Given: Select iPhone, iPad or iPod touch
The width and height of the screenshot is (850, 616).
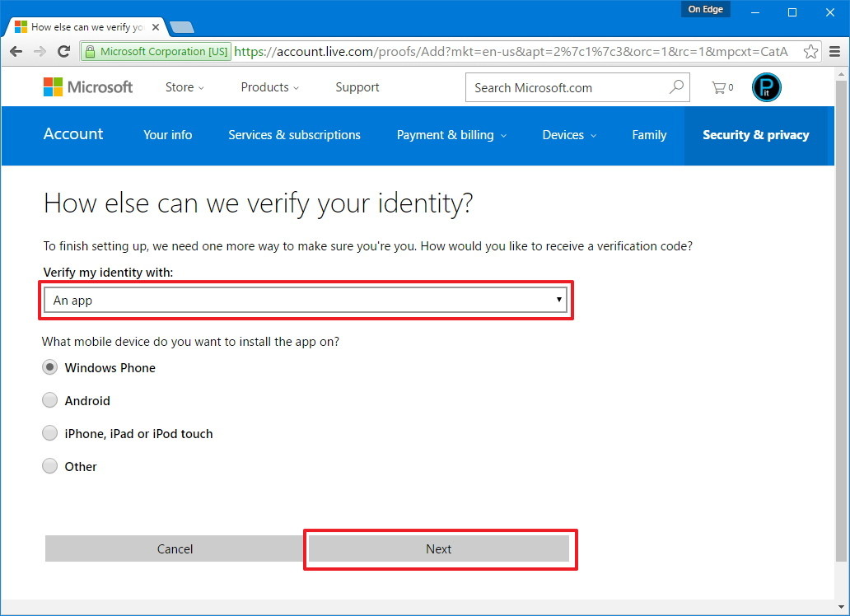Looking at the screenshot, I should (50, 434).
